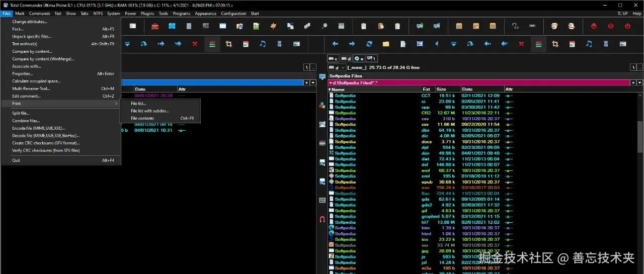Open the right panel drive dropdown showing d
This screenshot has height=274, width=644.
336,67
